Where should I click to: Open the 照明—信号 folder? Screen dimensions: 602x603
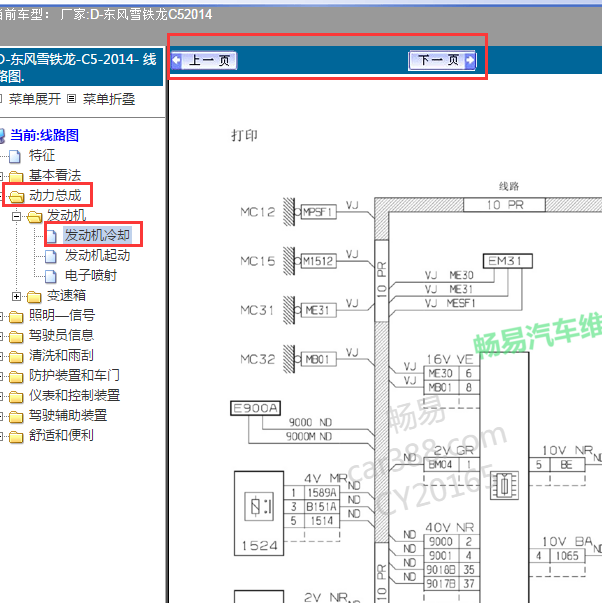coord(62,315)
